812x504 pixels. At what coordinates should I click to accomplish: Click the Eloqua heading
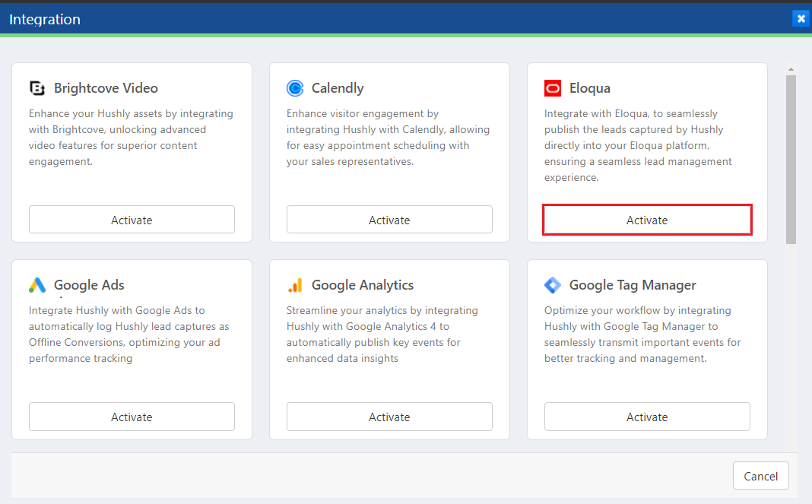(x=590, y=88)
